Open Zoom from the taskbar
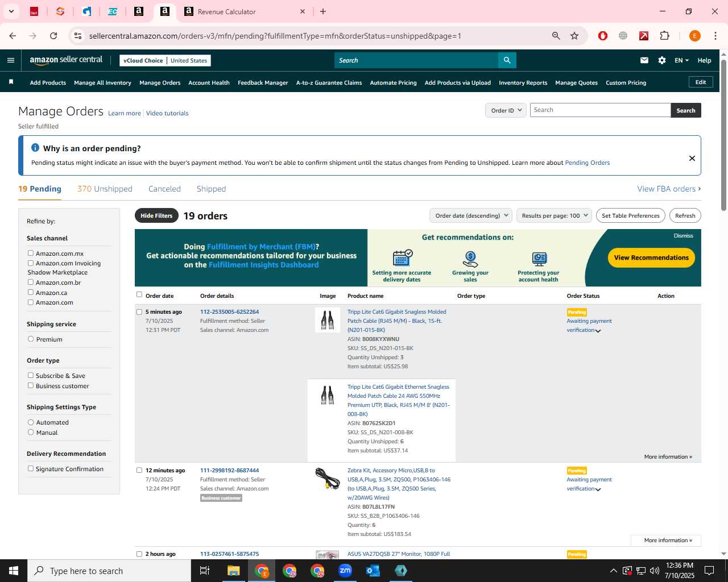Viewport: 728px width, 582px height. coord(345,571)
